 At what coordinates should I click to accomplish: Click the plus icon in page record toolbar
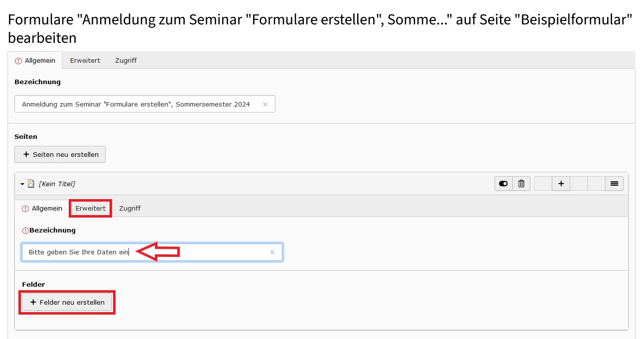click(x=561, y=184)
